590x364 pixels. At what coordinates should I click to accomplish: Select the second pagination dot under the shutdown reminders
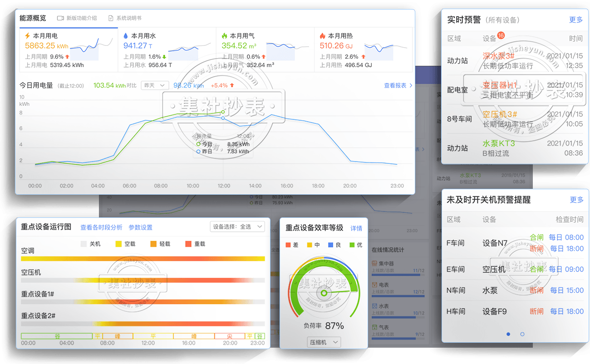coord(522,334)
